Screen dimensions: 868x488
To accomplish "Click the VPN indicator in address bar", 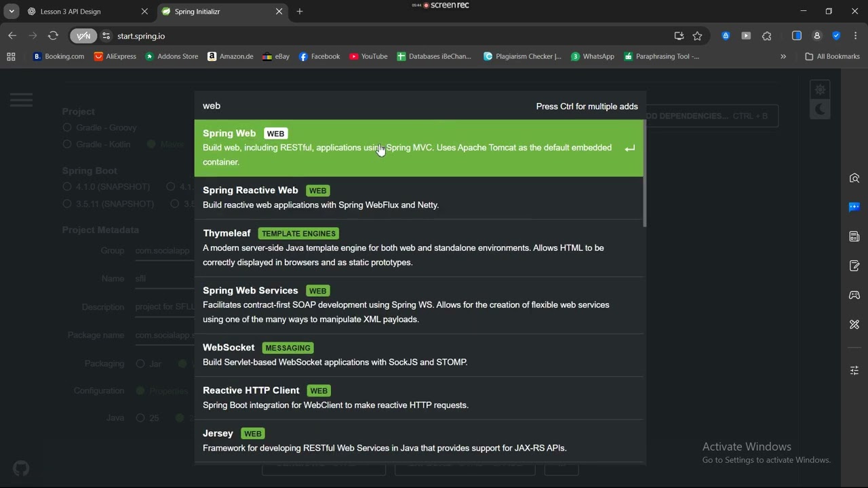I will coord(83,36).
